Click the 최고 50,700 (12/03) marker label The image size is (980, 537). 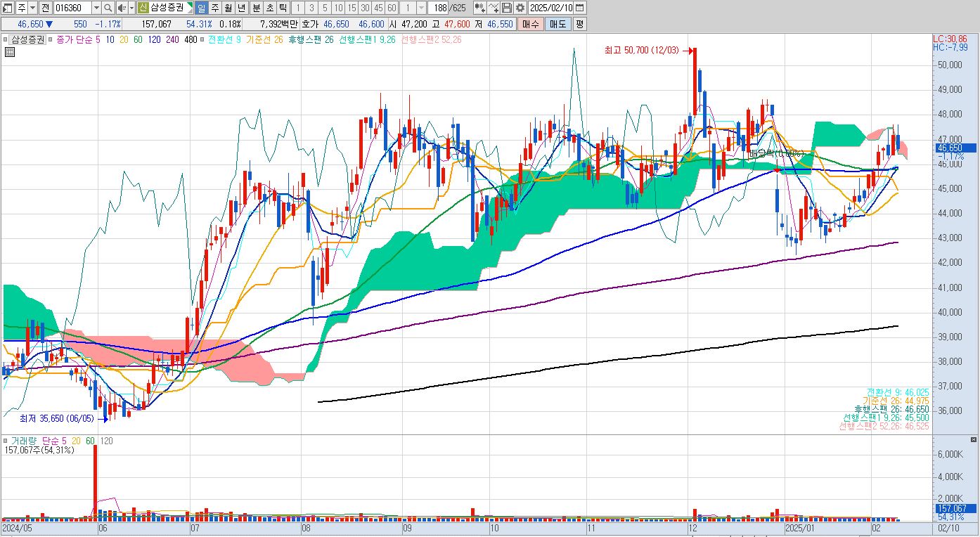643,51
